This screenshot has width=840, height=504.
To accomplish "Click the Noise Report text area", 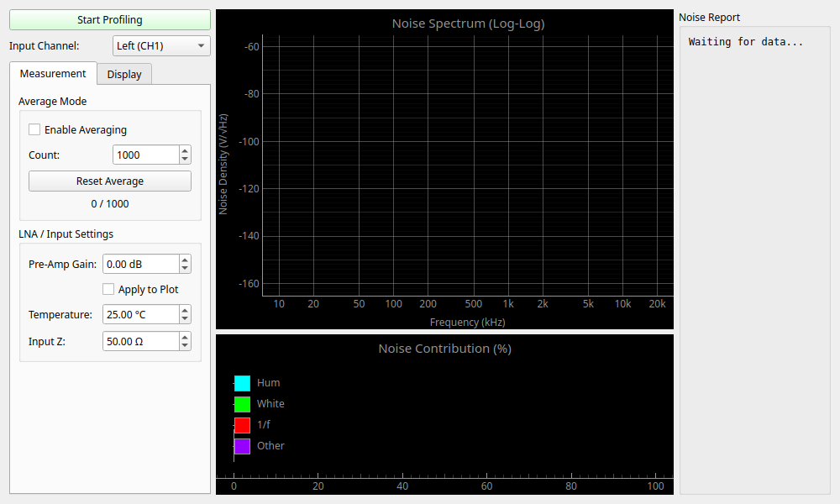I will (754, 252).
